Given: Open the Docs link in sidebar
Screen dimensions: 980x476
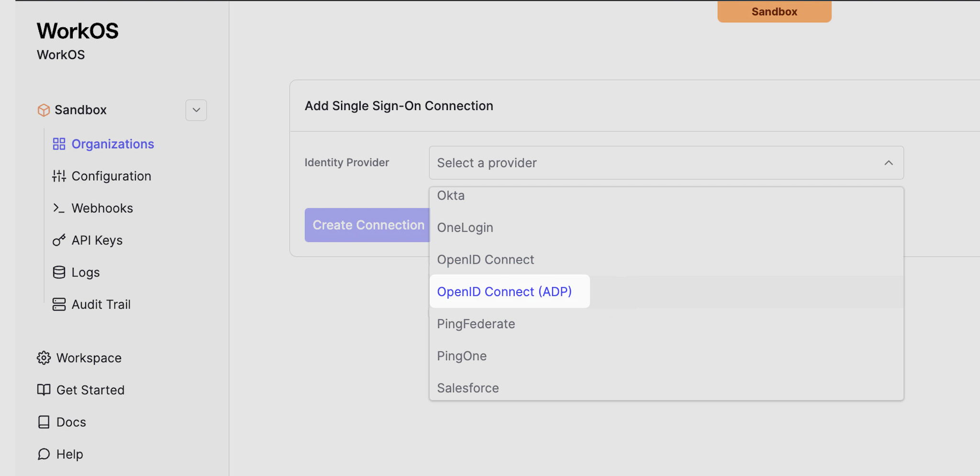Looking at the screenshot, I should pyautogui.click(x=71, y=422).
